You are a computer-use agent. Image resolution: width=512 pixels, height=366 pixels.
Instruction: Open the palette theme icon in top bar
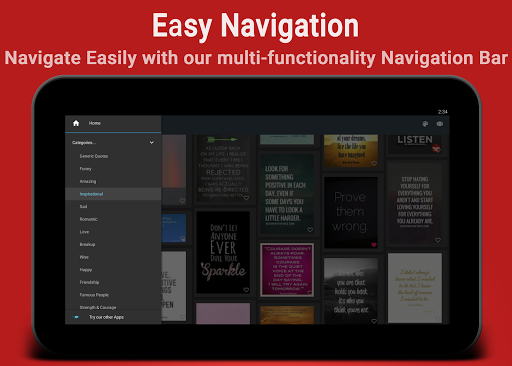tap(425, 124)
